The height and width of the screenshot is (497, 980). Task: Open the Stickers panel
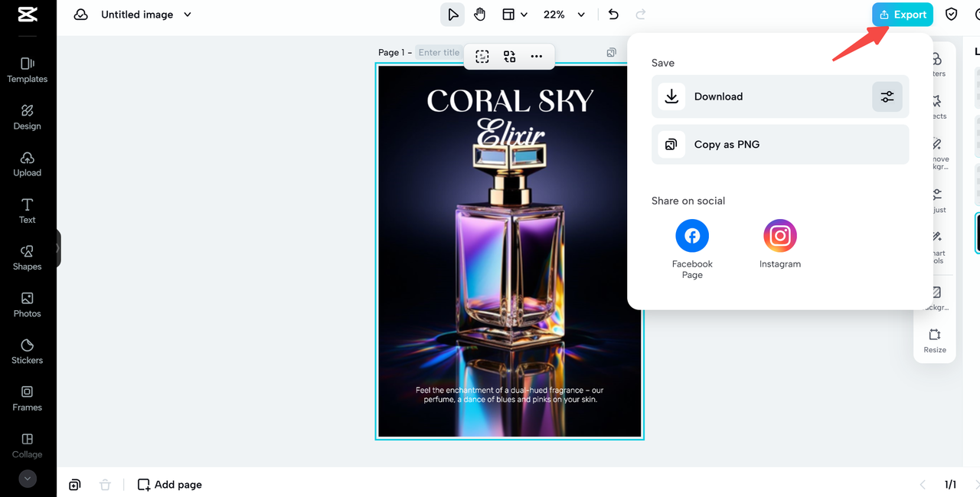[x=28, y=351]
